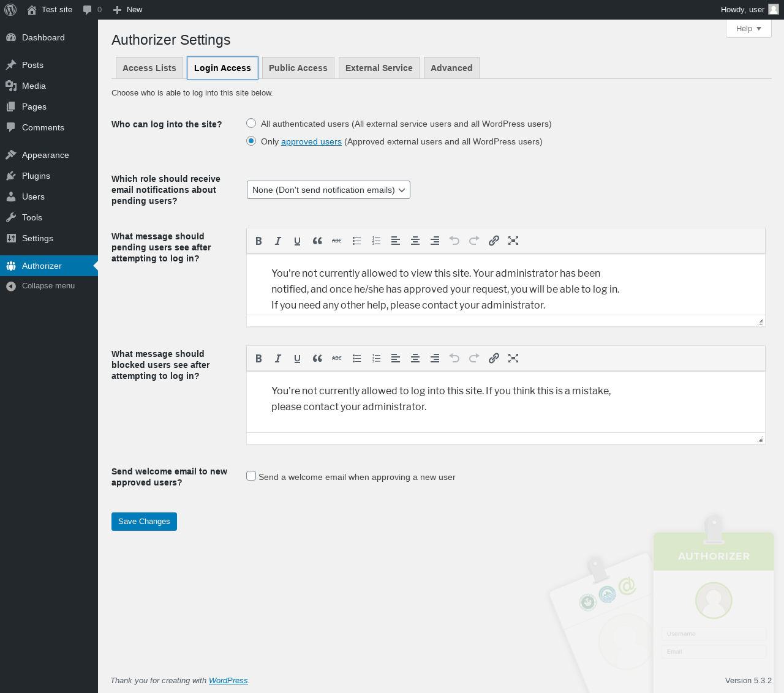Click Align center in pending users editor
This screenshot has width=784, height=693.
[415, 241]
